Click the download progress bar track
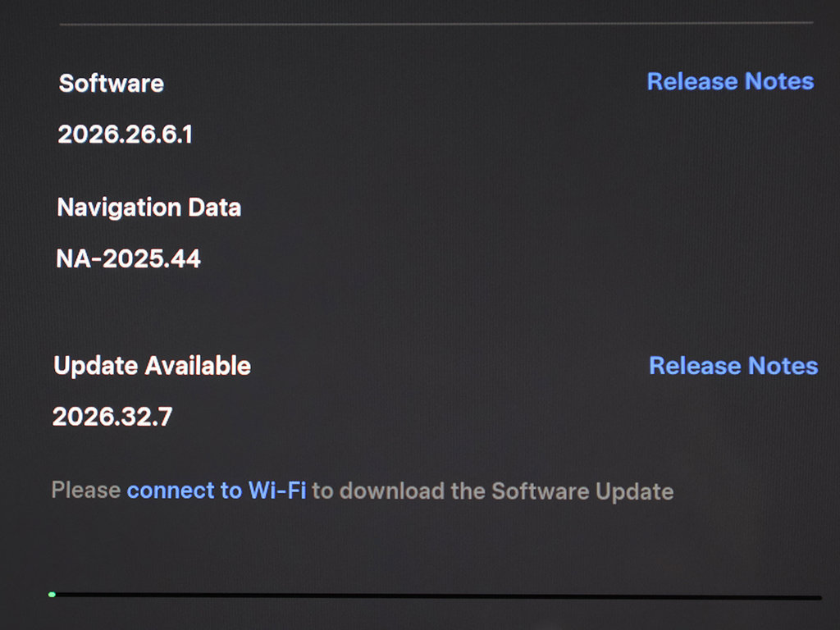This screenshot has width=840, height=630. 435,596
